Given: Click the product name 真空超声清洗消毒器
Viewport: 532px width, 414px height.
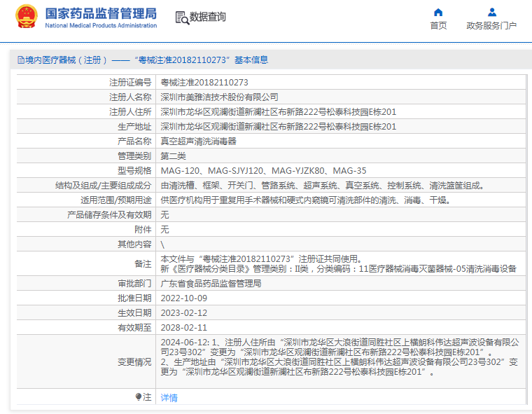Looking at the screenshot, I should coord(198,141).
